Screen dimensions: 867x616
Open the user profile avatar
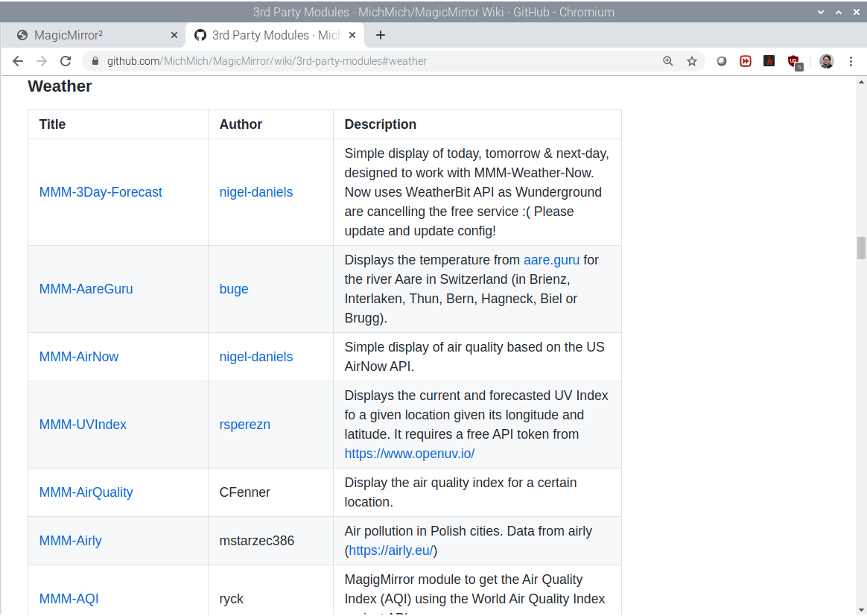tap(827, 61)
